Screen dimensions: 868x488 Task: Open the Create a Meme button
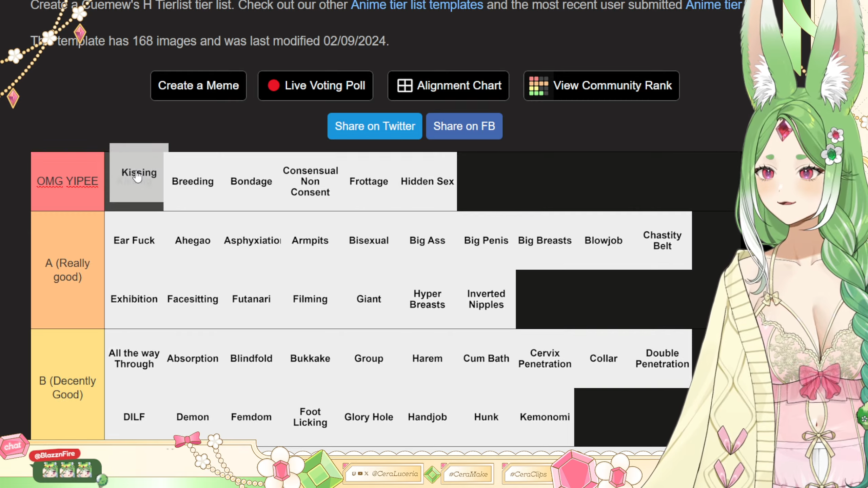[198, 85]
